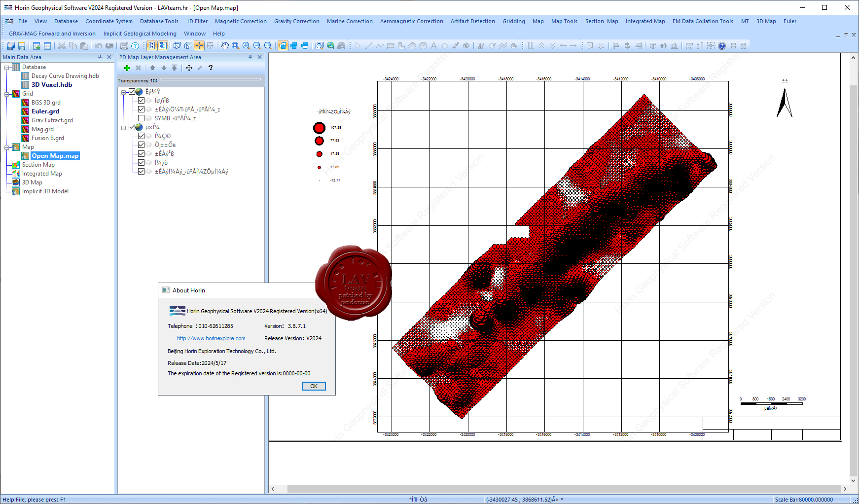Image resolution: width=859 pixels, height=504 pixels.
Task: Select Decay Curve Drawing.hdb item
Action: point(65,76)
